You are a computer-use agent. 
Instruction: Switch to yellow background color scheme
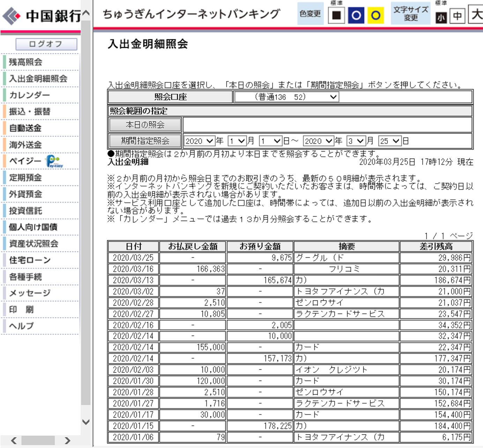coord(376,15)
